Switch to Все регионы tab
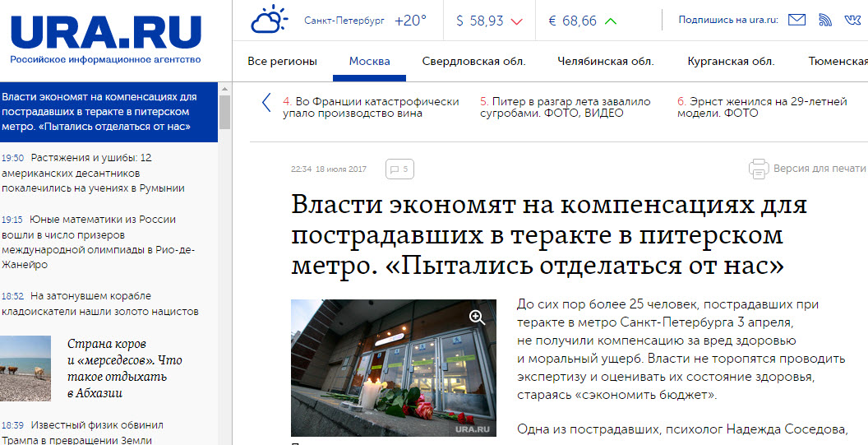The image size is (868, 445). click(x=282, y=62)
